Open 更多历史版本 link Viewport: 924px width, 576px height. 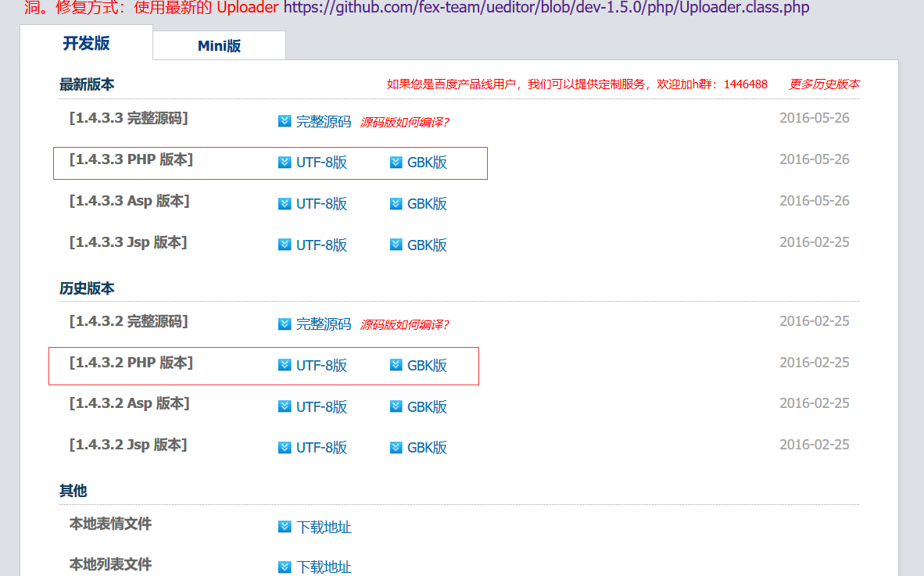click(824, 84)
